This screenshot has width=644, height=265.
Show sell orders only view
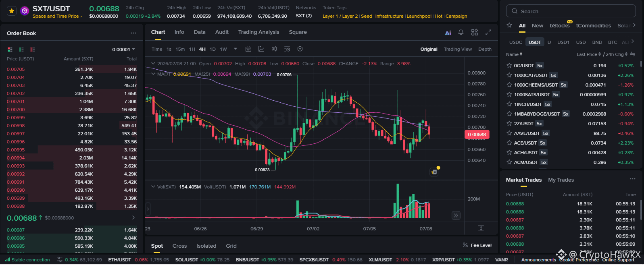(x=33, y=50)
